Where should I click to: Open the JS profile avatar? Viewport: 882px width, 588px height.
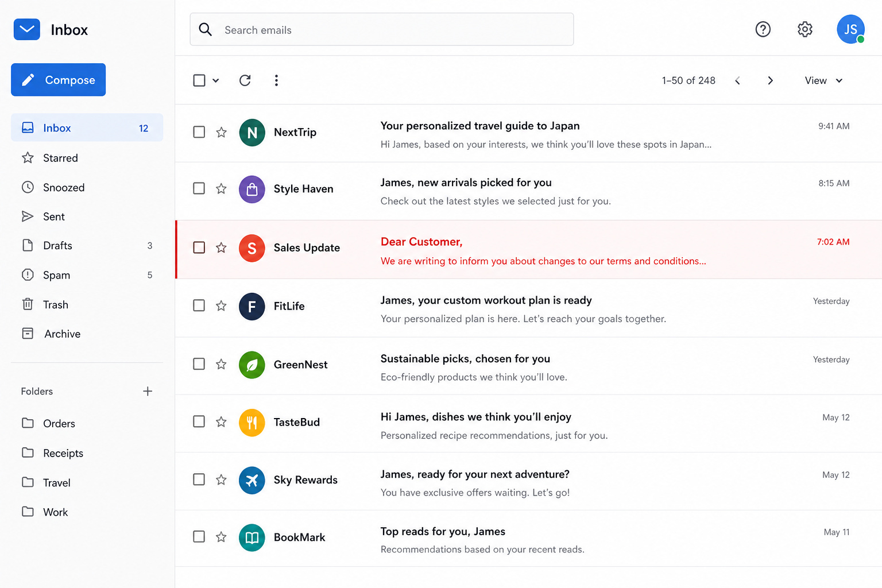click(850, 29)
